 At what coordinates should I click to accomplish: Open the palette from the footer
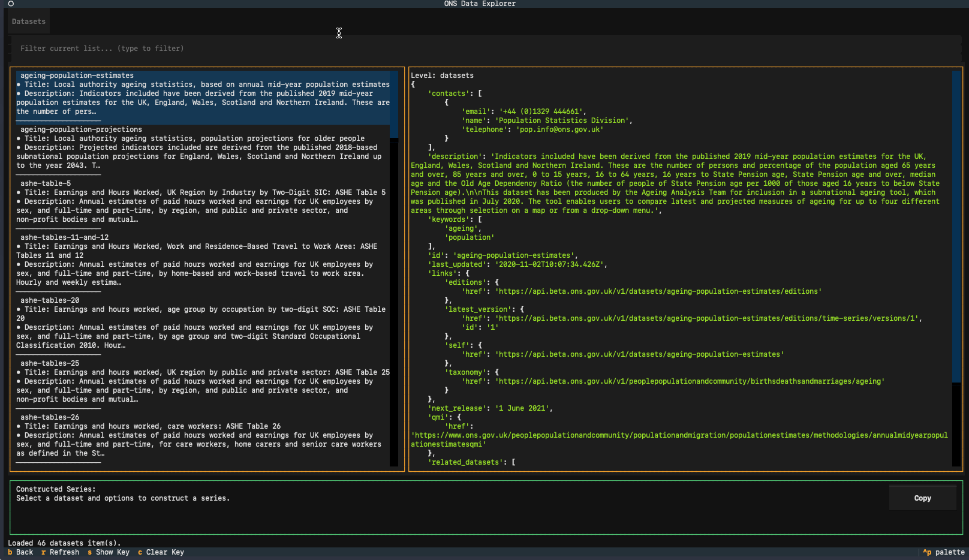(944, 552)
